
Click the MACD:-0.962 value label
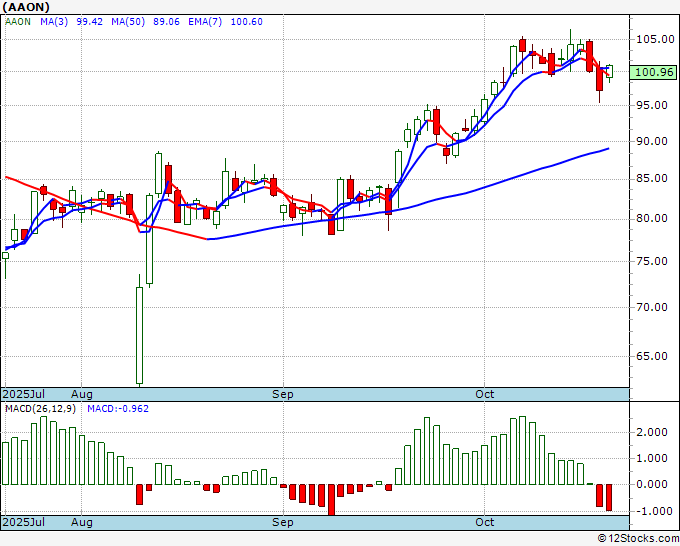tap(118, 409)
